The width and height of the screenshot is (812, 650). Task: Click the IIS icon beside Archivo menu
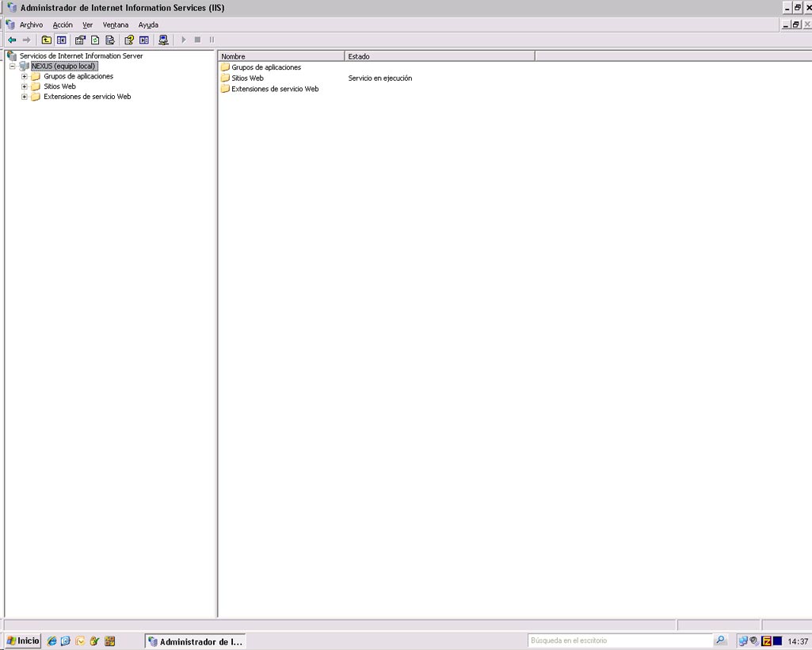pos(10,25)
